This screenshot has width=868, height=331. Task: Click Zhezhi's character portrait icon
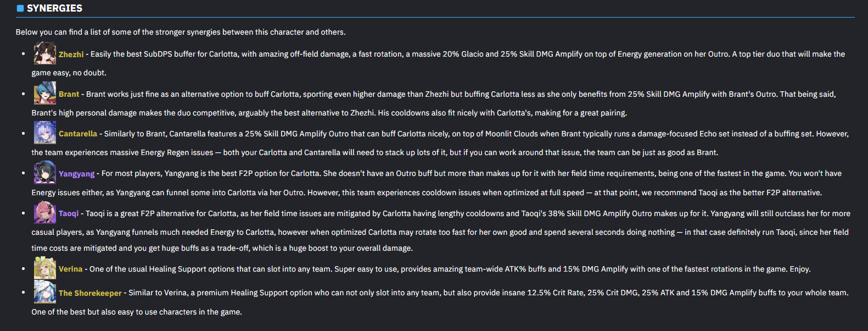pos(44,53)
